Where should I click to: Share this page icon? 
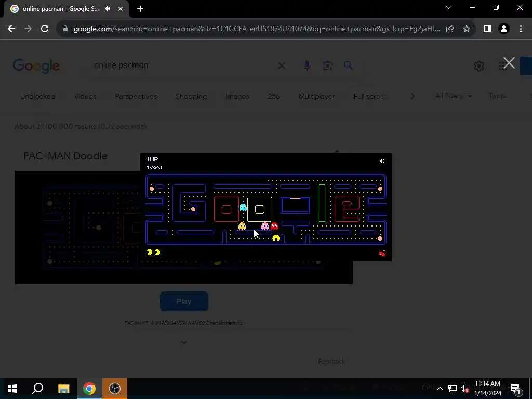[x=450, y=29]
